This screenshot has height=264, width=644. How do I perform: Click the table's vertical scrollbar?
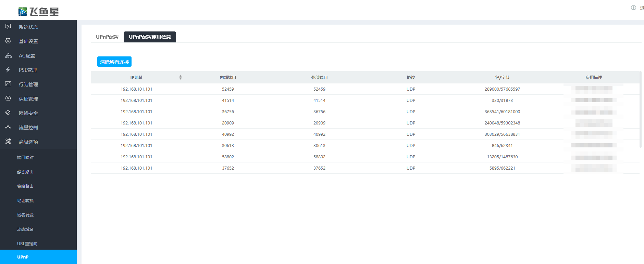point(641,109)
